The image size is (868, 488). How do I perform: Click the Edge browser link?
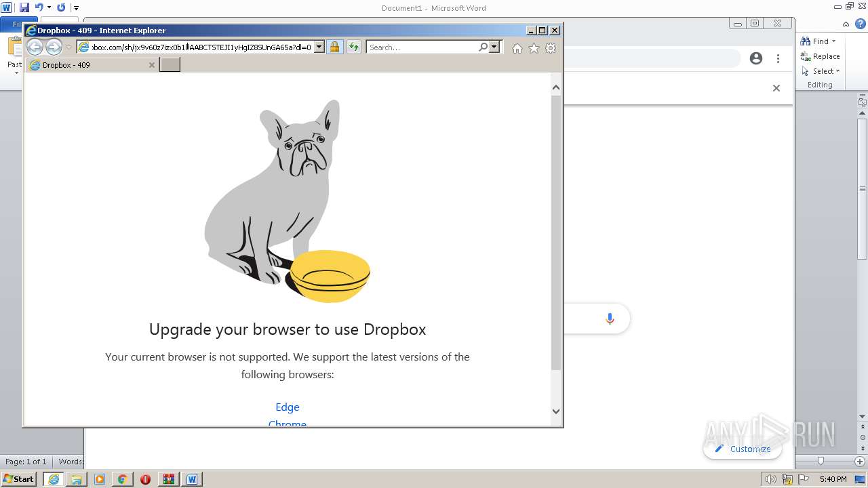(288, 407)
